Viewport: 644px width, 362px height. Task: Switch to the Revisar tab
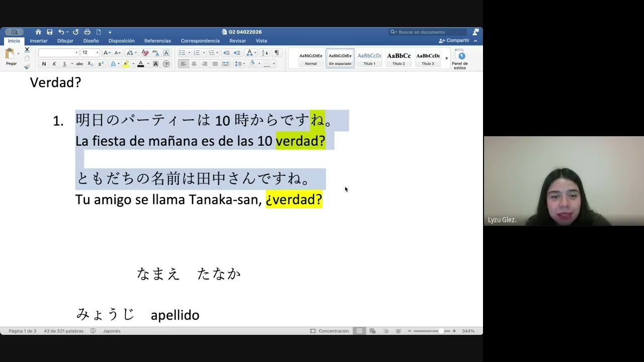pos(237,41)
